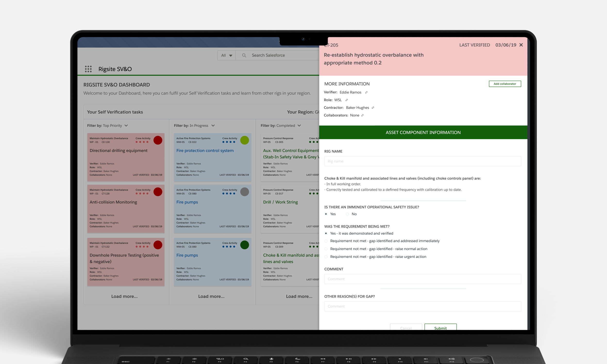
Task: Click gray status circle on CE-080 Fire pumps card
Action: pyautogui.click(x=244, y=192)
